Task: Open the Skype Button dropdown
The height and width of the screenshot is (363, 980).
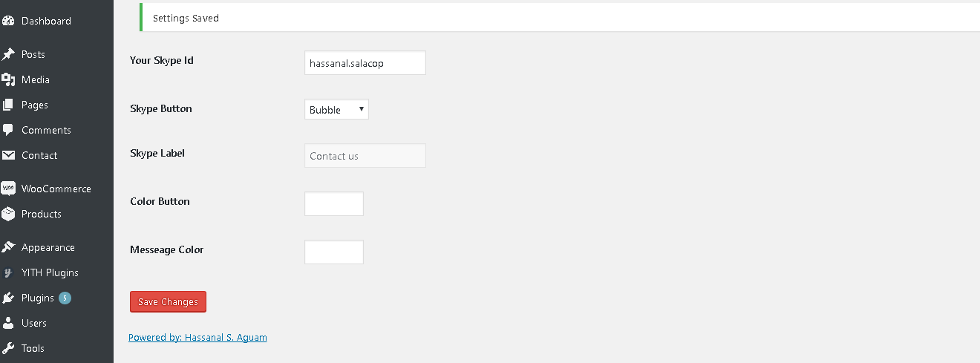Action: point(336,109)
